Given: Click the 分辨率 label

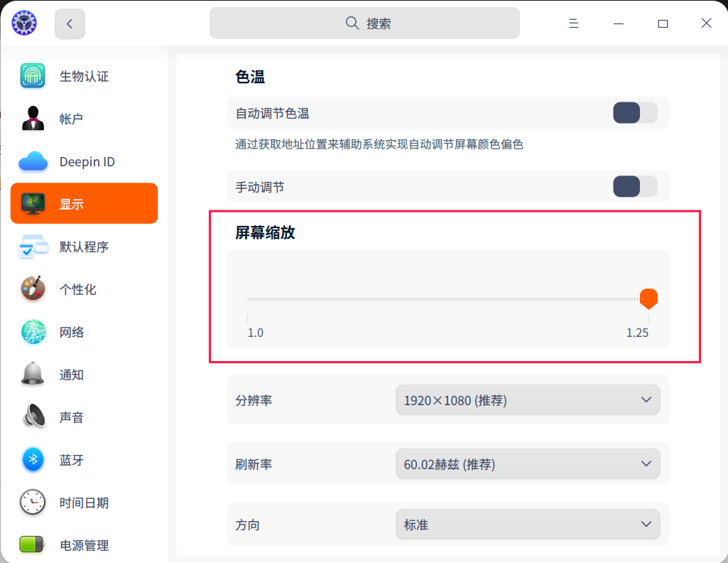Looking at the screenshot, I should (254, 400).
